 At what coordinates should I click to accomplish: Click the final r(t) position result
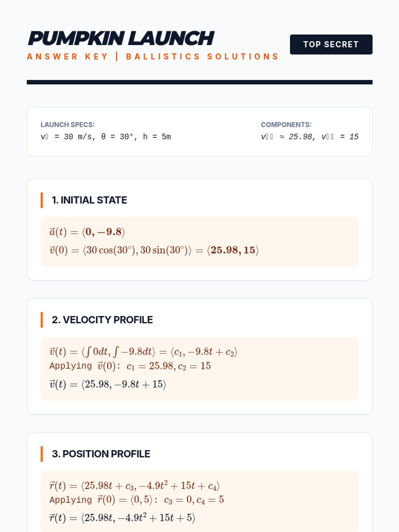coord(122,518)
